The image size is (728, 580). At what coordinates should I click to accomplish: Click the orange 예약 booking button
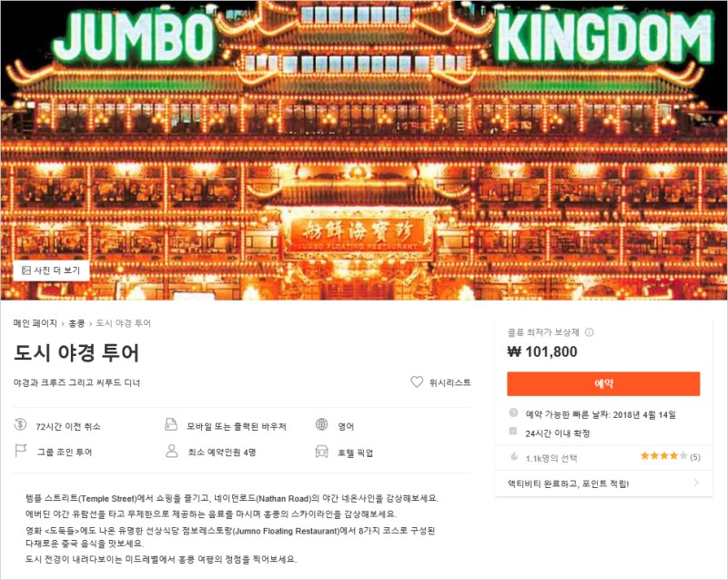pyautogui.click(x=603, y=383)
